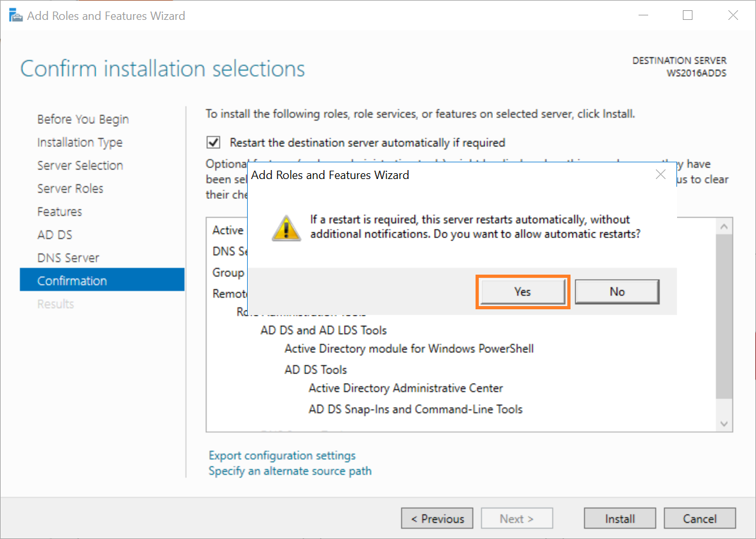Go back with the Previous button
The width and height of the screenshot is (756, 539).
[437, 518]
